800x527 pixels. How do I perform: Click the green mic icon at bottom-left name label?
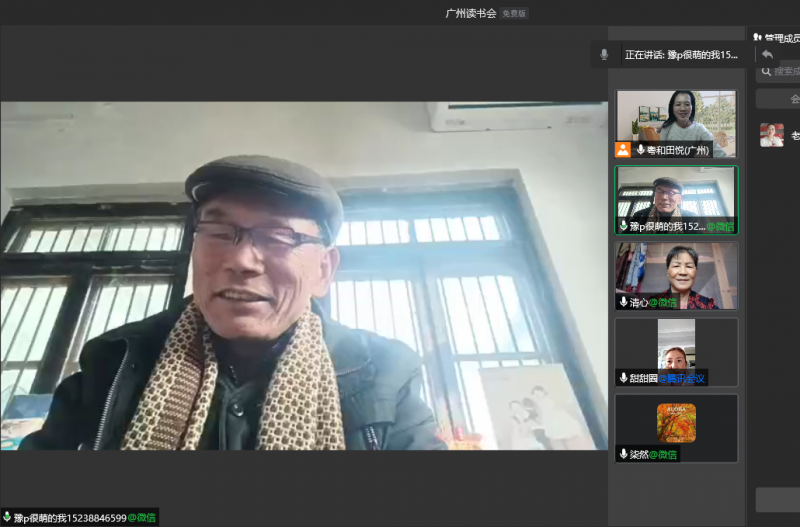click(x=7, y=517)
